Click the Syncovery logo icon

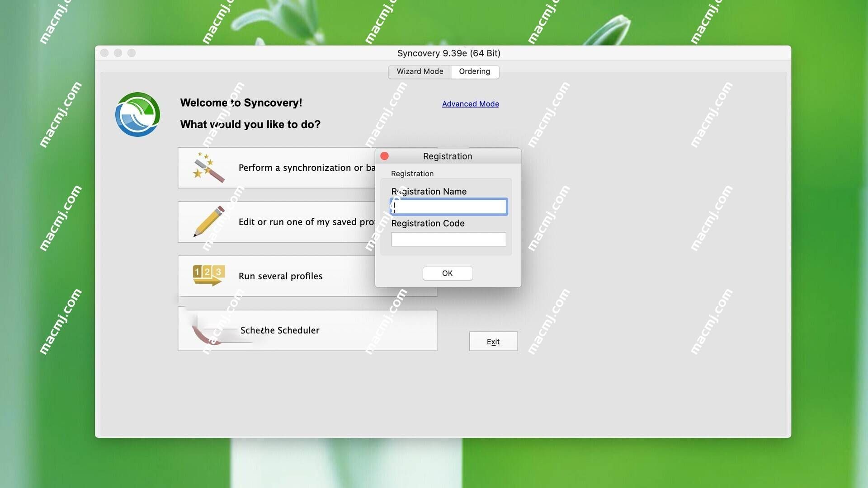(137, 114)
